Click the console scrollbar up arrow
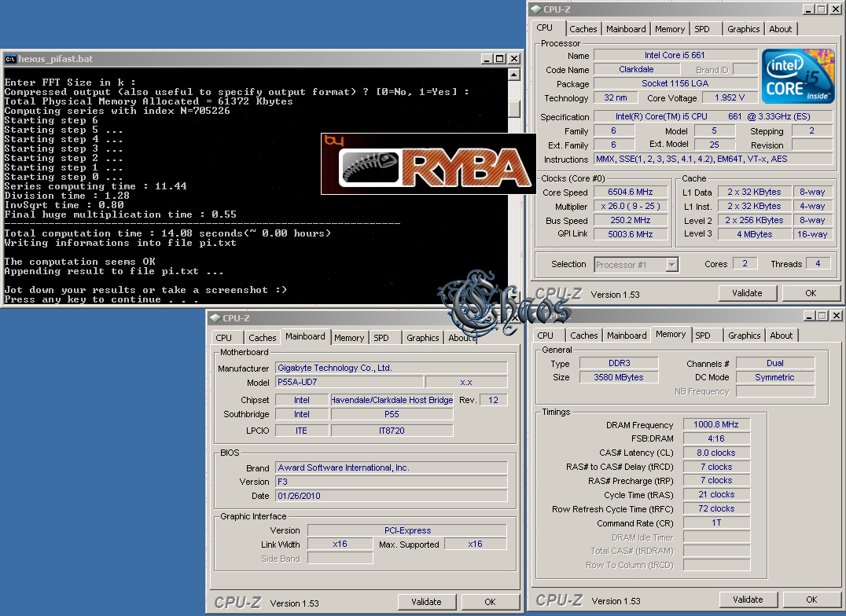The width and height of the screenshot is (846, 616). pos(514,75)
